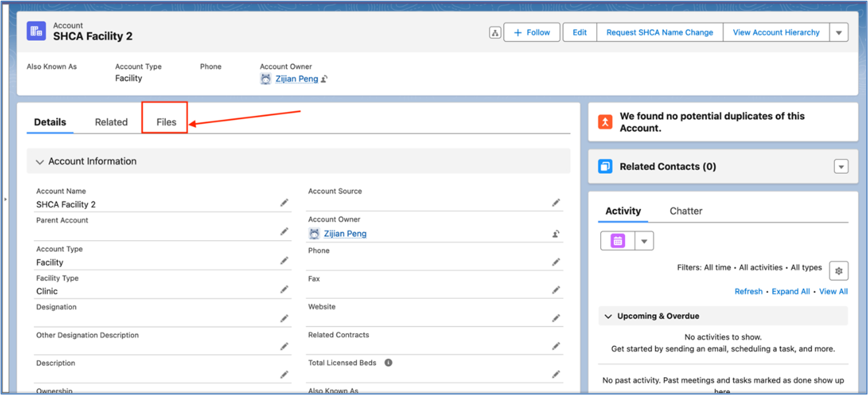Click the SHCA Facility 2 page title
Viewport: 868px width, 395px height.
(x=93, y=36)
